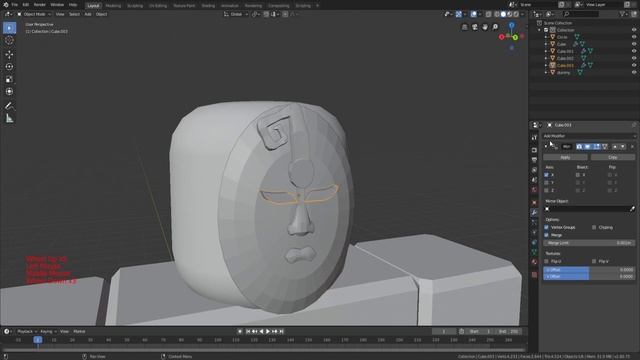The width and height of the screenshot is (640, 360).
Task: Toggle Bisect X checkbox
Action: (578, 175)
